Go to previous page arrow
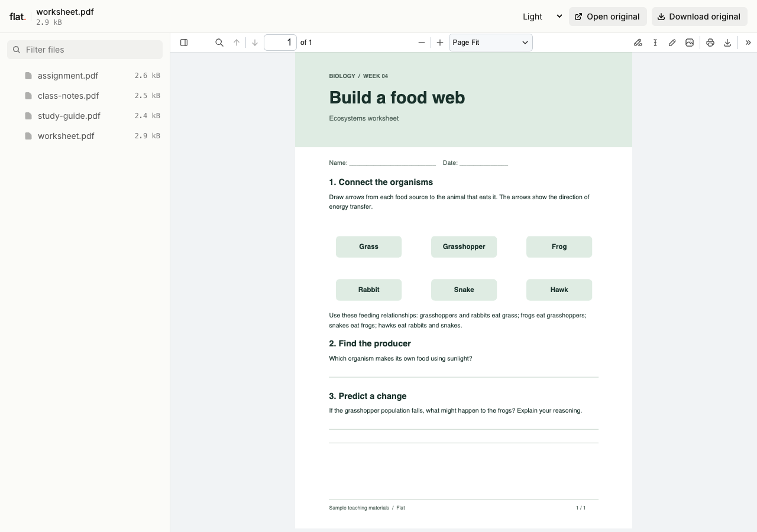Viewport: 757px width, 532px height. tap(237, 43)
